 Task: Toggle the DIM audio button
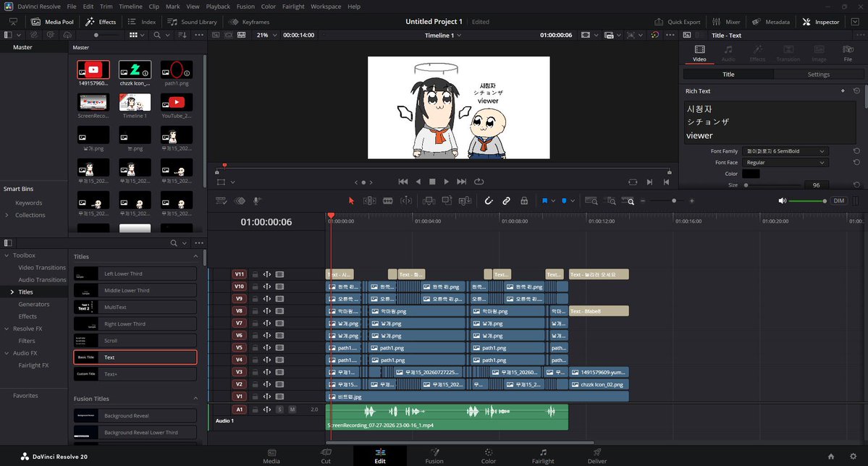[x=838, y=201]
